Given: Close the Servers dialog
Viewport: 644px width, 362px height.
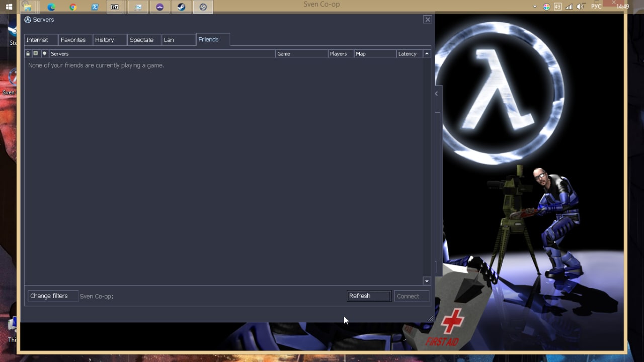Looking at the screenshot, I should click(428, 20).
